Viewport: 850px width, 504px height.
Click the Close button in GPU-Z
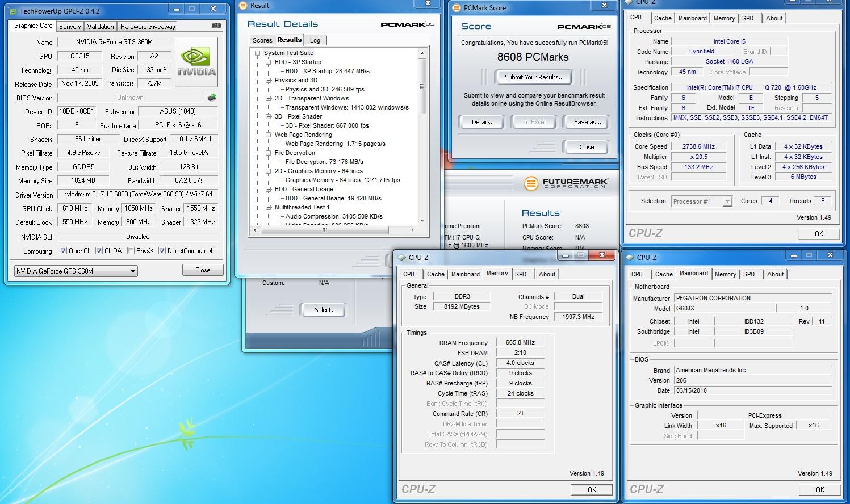[x=203, y=270]
